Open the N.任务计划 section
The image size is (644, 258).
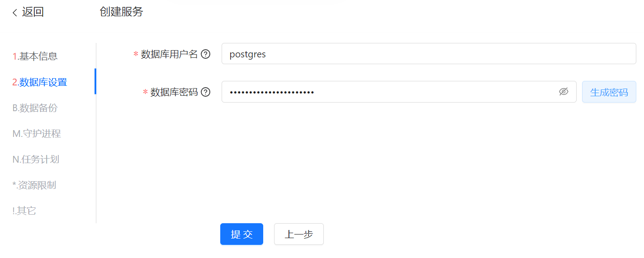[36, 159]
